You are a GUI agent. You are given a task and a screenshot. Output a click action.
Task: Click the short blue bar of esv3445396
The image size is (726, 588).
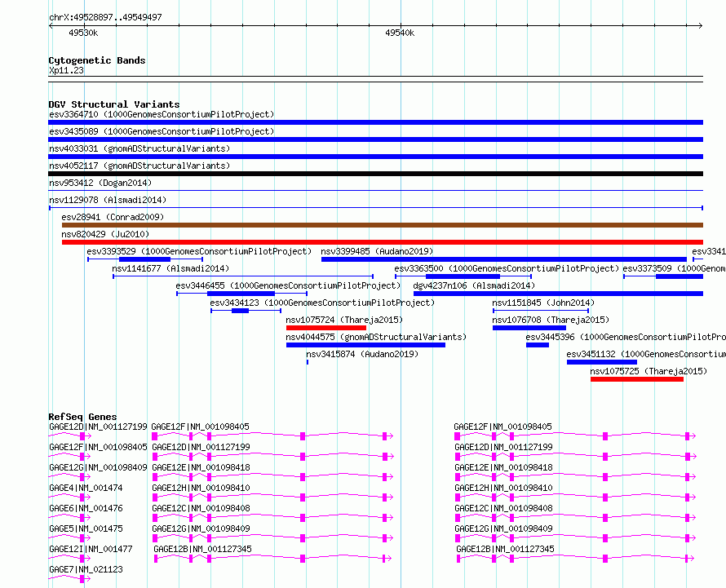point(538,345)
